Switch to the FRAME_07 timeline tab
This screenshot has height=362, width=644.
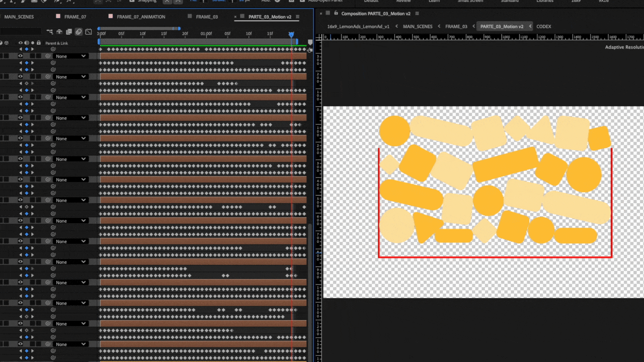(75, 17)
